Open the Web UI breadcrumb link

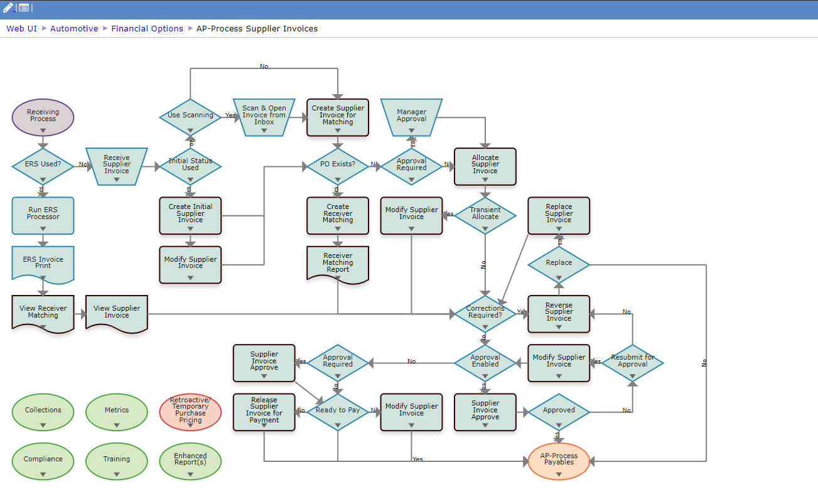tap(21, 28)
